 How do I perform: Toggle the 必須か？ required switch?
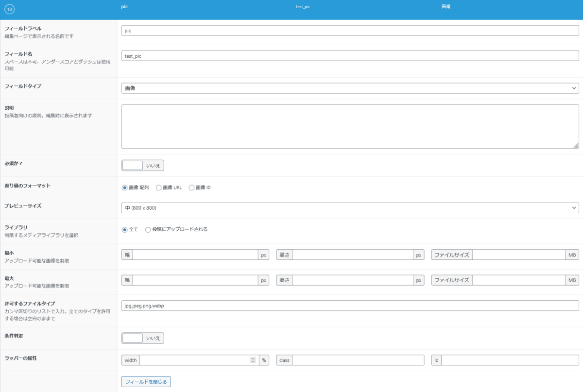(143, 166)
